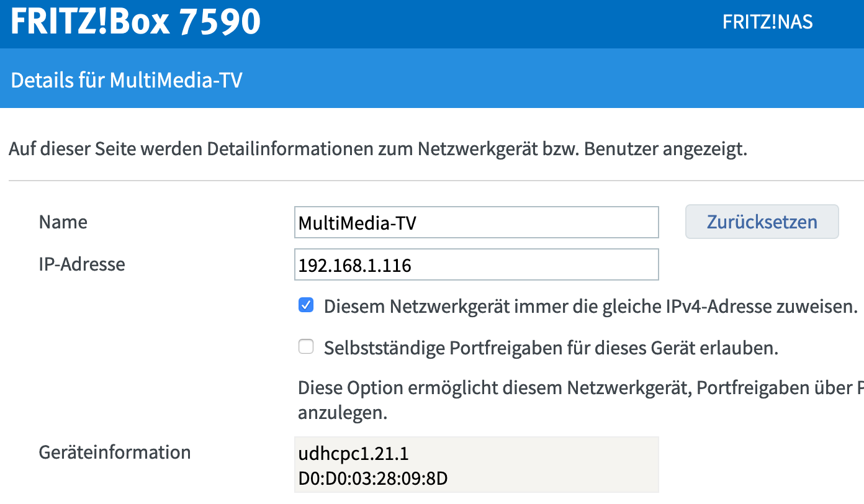864x504 pixels.
Task: Click the udhcpc1.21.1 device text
Action: 353,454
